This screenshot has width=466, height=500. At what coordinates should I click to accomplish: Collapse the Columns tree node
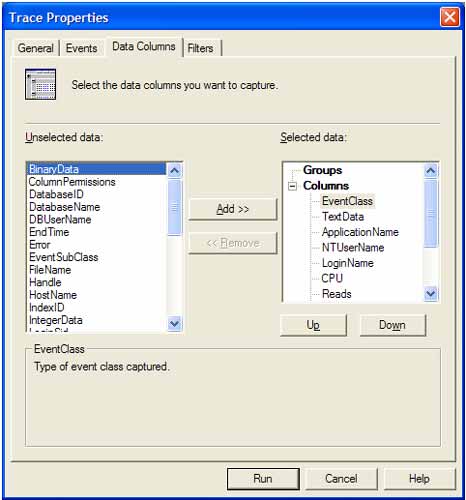tap(292, 186)
